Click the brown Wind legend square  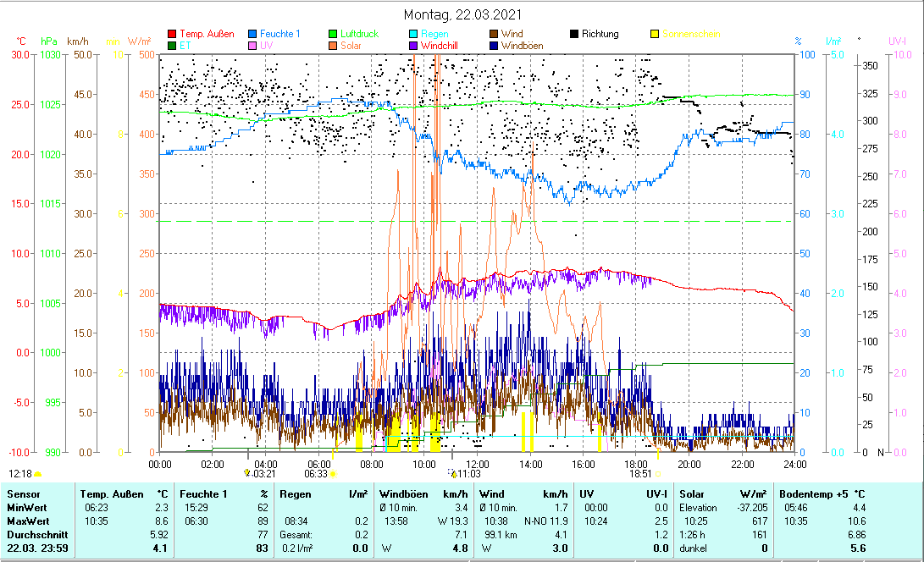tap(494, 34)
